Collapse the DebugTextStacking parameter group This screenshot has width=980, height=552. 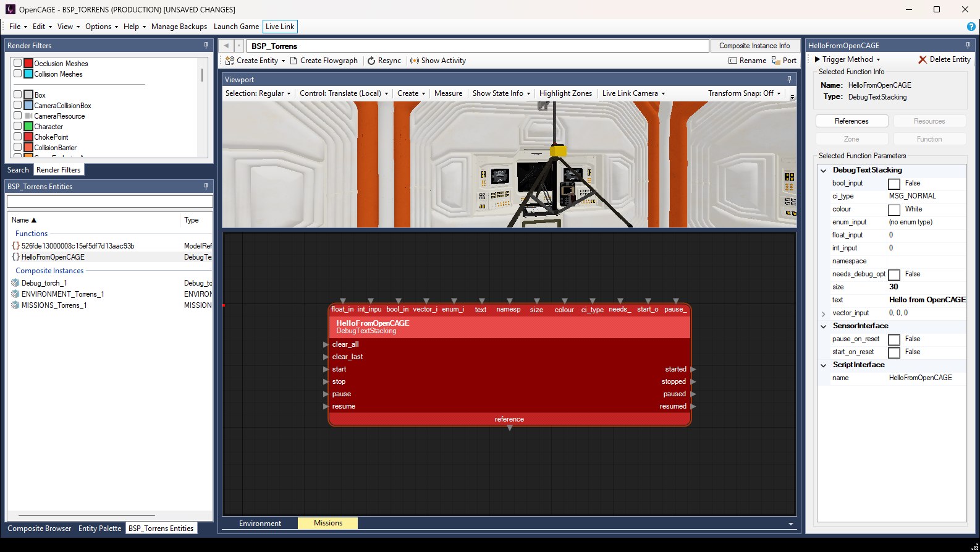coord(823,170)
